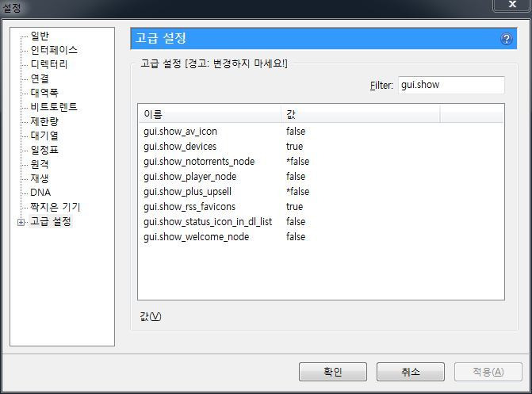The height and width of the screenshot is (394, 532).
Task: Select gui.show_welcome_node setting
Action: click(320, 236)
